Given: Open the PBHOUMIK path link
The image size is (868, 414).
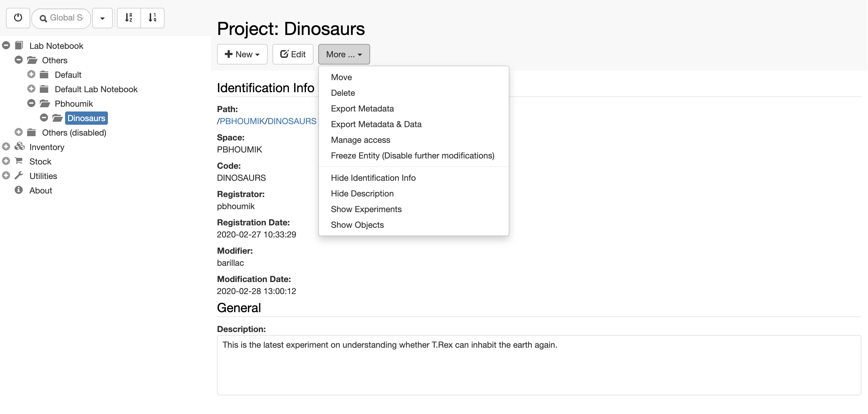Looking at the screenshot, I should click(242, 121).
